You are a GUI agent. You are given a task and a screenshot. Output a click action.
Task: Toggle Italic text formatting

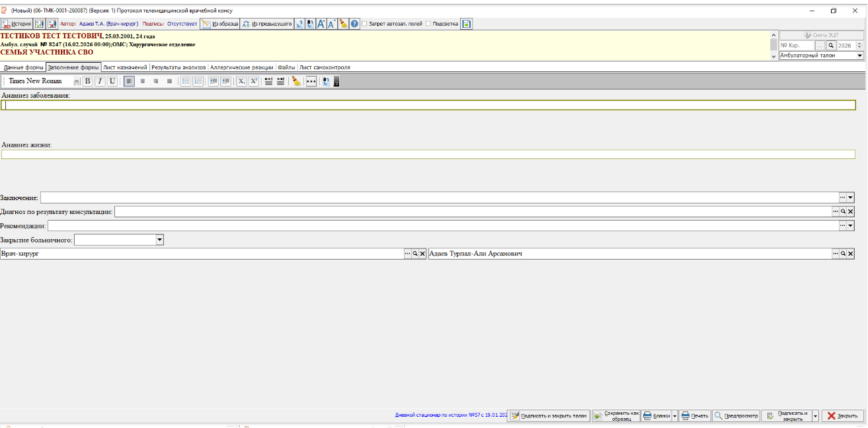coord(100,81)
